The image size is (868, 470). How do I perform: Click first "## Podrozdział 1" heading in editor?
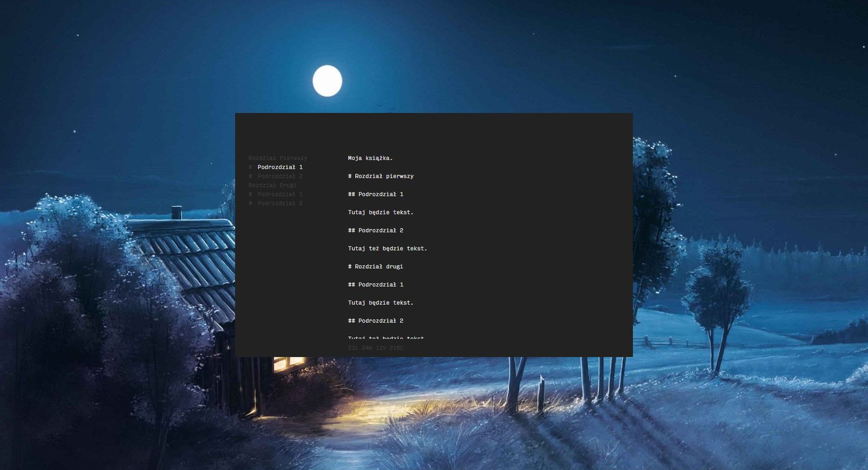(376, 195)
